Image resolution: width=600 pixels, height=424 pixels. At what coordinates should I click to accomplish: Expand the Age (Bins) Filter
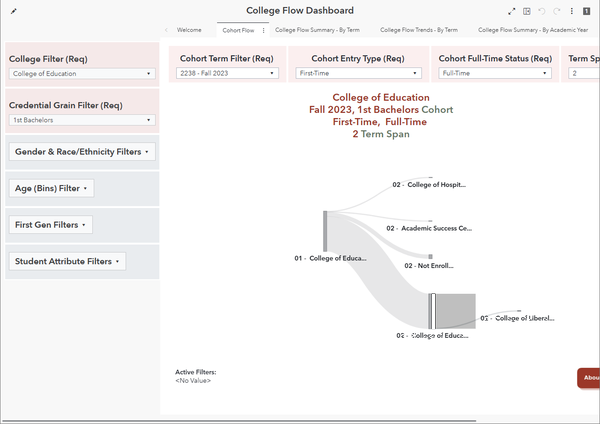(51, 188)
